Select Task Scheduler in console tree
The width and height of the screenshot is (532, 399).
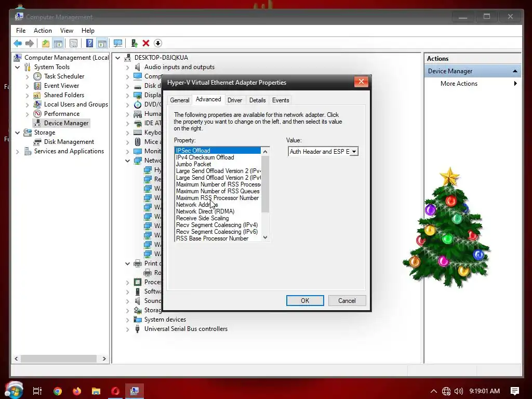tap(64, 76)
